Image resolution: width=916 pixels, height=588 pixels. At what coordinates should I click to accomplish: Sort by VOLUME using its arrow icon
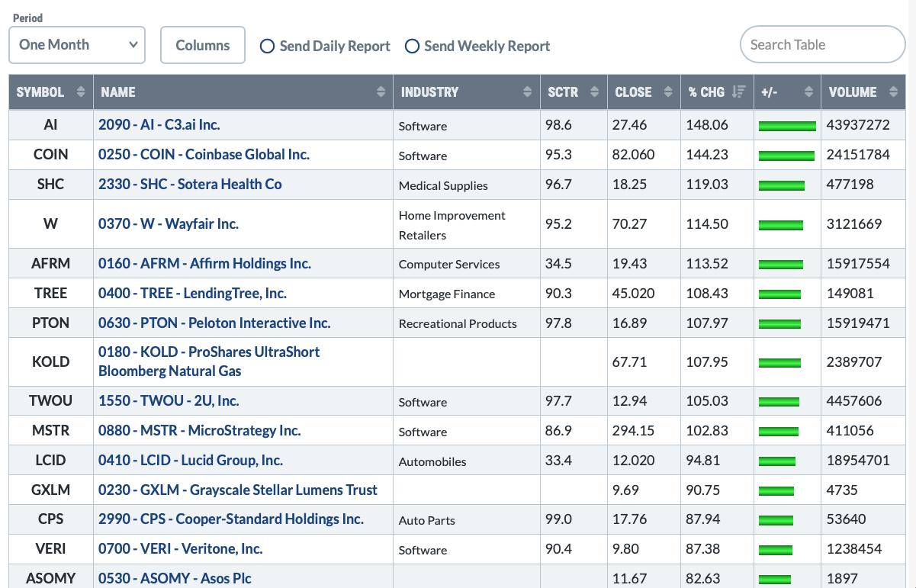[893, 92]
